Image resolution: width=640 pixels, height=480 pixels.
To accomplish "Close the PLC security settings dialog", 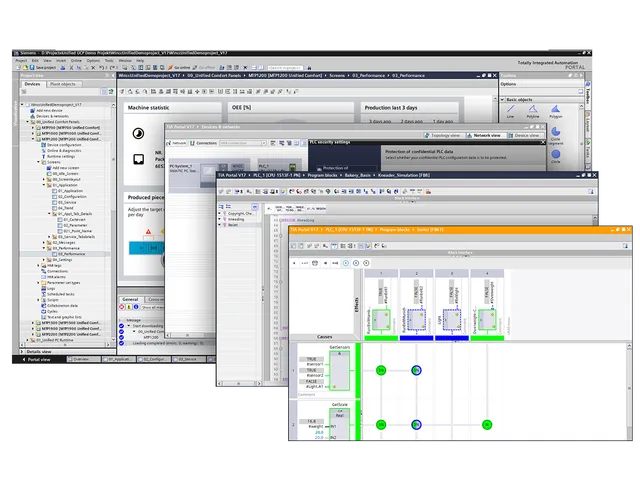I will (x=543, y=142).
